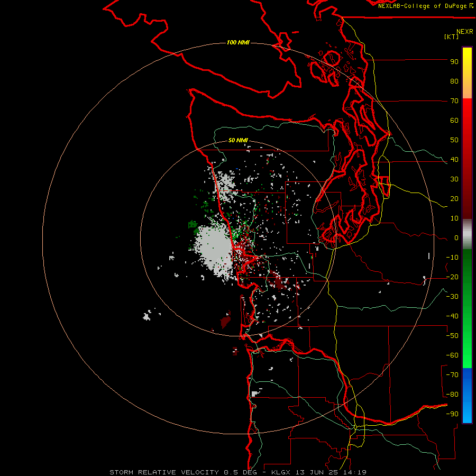Click the [KT] units label
476x476 pixels.
(x=452, y=36)
